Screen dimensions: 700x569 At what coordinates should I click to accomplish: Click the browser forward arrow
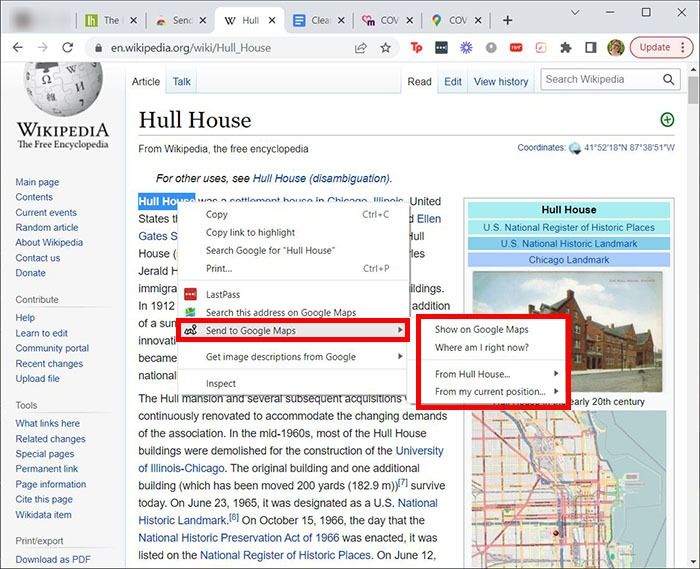click(x=42, y=47)
